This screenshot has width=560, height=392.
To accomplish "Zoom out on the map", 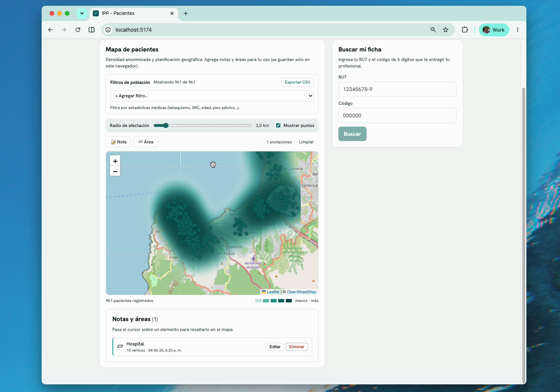I will click(x=115, y=171).
